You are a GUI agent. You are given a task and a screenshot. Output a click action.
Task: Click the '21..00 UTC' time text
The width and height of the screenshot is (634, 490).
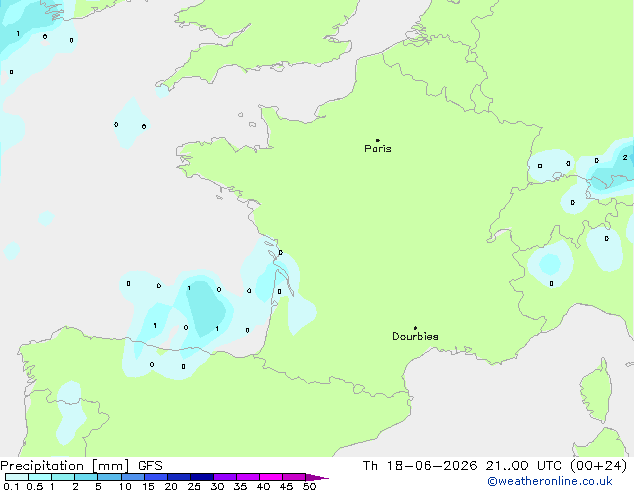[523, 466]
